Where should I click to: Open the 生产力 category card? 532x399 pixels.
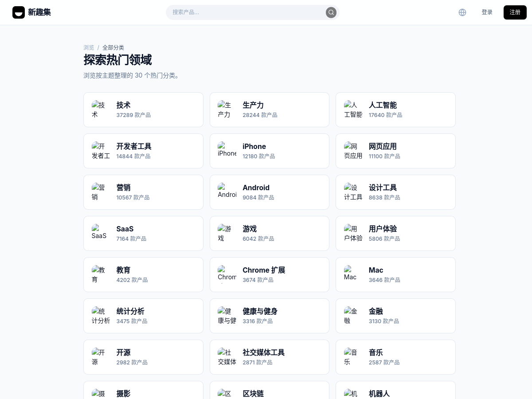(x=270, y=110)
